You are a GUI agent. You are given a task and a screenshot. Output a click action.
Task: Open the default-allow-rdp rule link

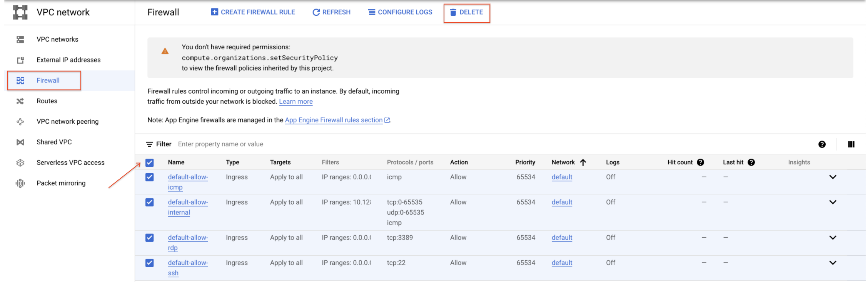tap(188, 243)
